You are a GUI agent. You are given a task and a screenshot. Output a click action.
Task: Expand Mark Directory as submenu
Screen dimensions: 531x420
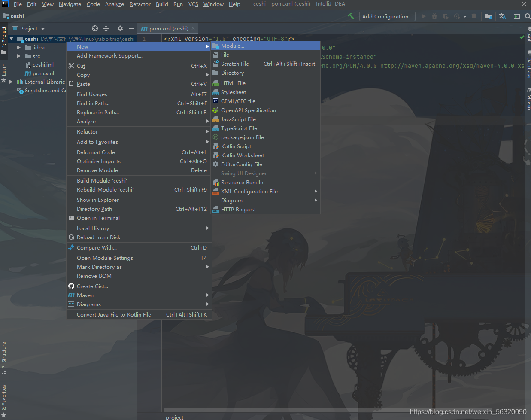139,267
